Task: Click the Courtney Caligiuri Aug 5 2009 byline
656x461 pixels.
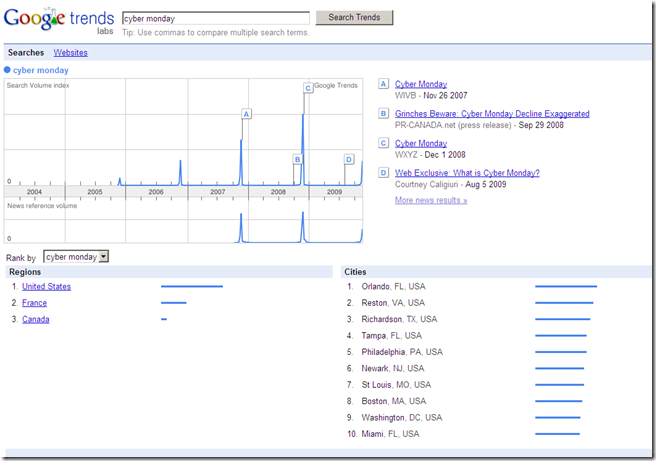Action: click(451, 184)
